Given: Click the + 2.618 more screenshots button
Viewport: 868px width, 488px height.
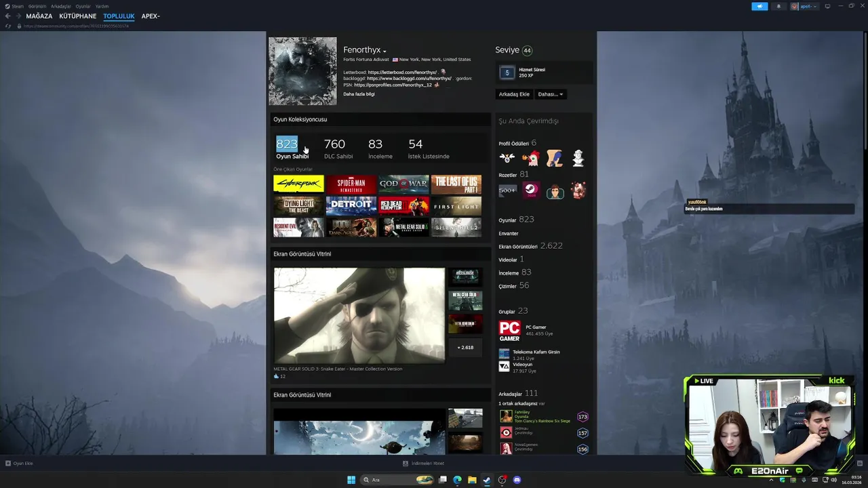Looking at the screenshot, I should click(x=465, y=347).
